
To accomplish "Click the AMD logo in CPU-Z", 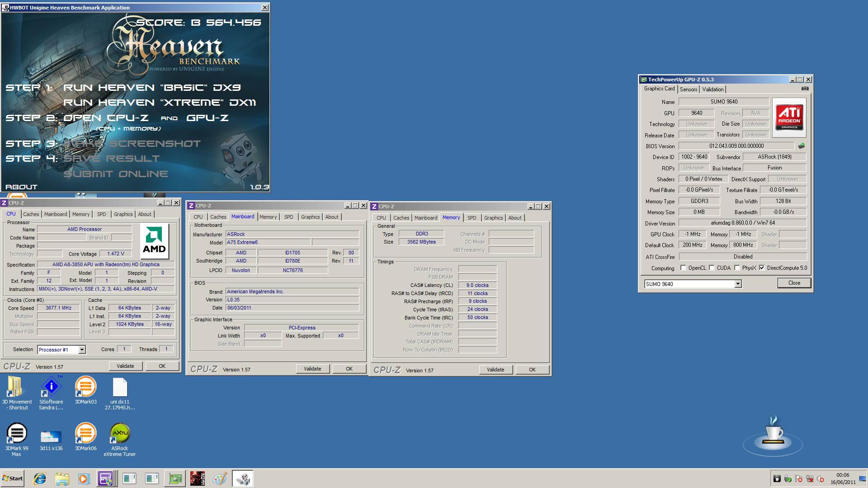I will point(154,241).
